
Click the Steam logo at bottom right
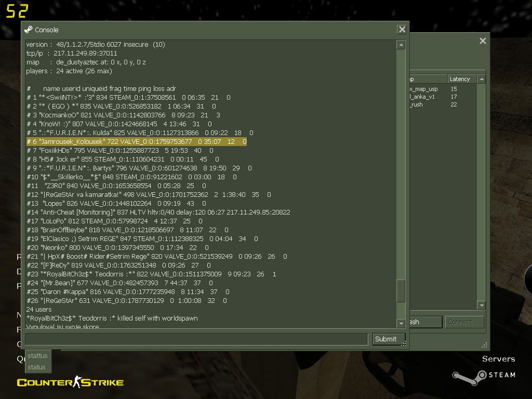(x=484, y=375)
